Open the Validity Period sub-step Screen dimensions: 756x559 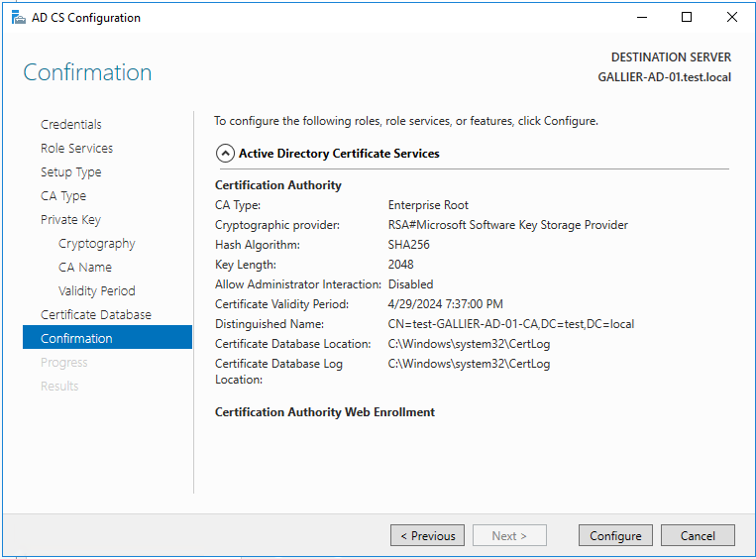tap(96, 290)
